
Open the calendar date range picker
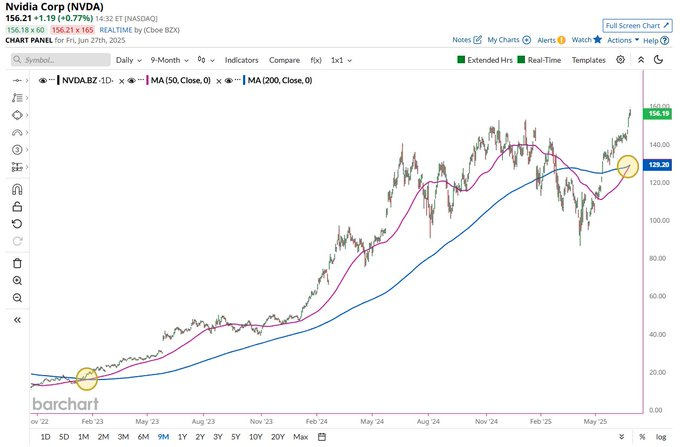click(322, 437)
